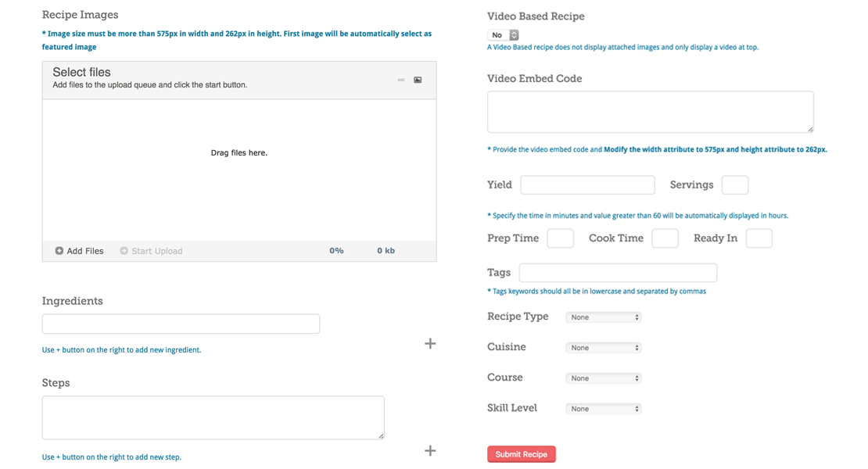Click the Start Upload button
The height and width of the screenshot is (469, 868).
pos(151,251)
